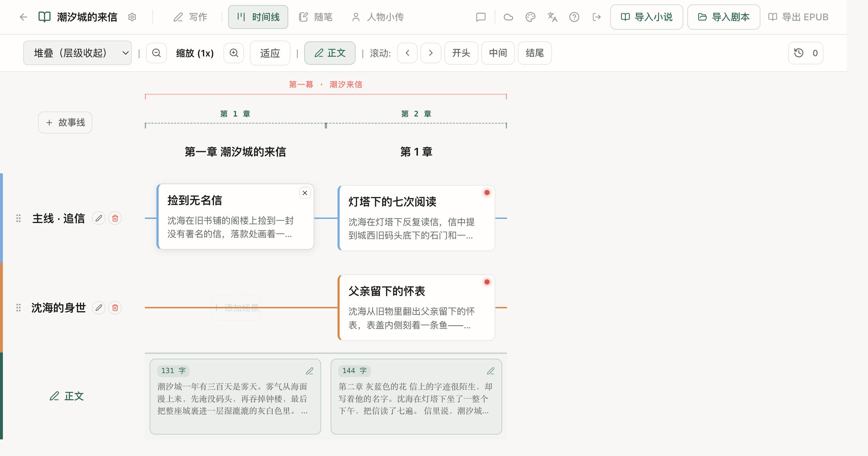868x456 pixels.
Task: Open the 写作 tab
Action: point(190,17)
